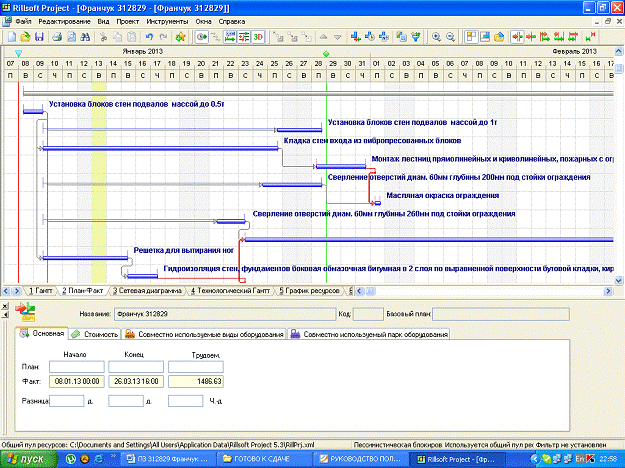Switch to the Технологический Гантт tab
Viewport: 625px width, 468px height.
pyautogui.click(x=233, y=290)
